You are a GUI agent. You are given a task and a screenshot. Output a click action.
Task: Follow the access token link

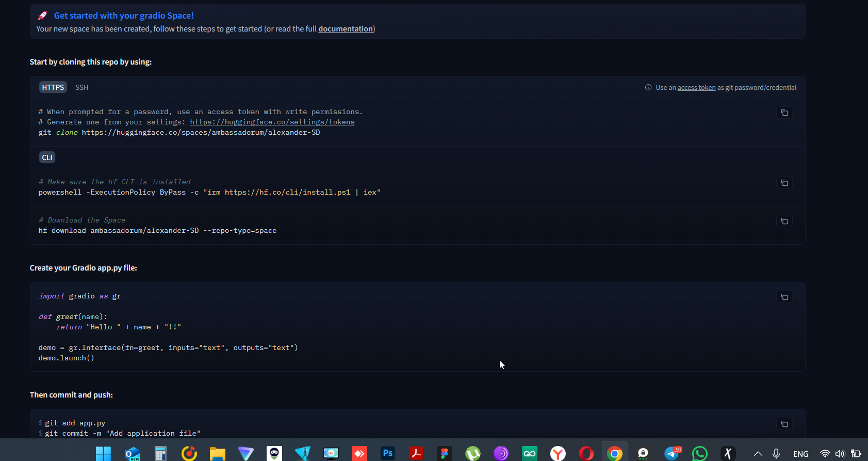point(696,88)
